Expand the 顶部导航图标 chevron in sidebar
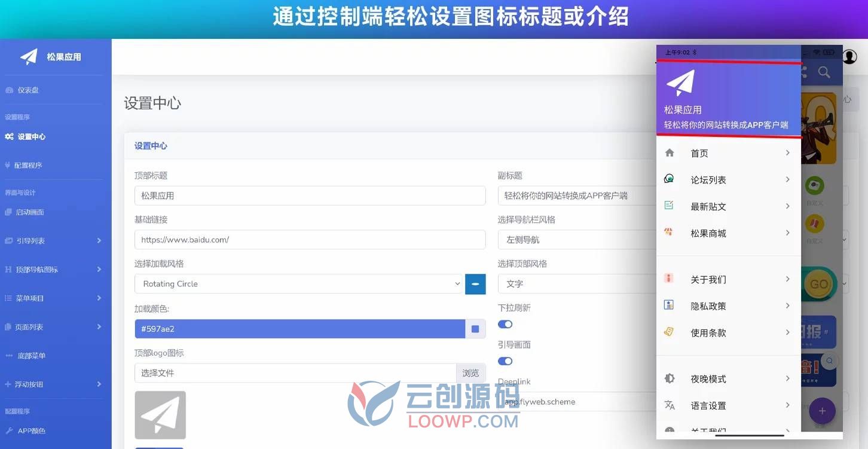868x449 pixels. pyautogui.click(x=99, y=270)
